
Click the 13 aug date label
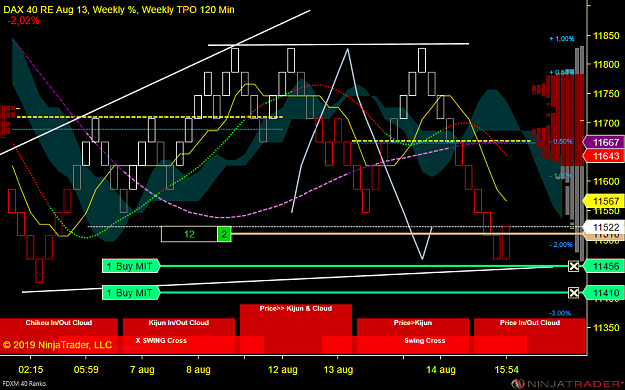(338, 370)
